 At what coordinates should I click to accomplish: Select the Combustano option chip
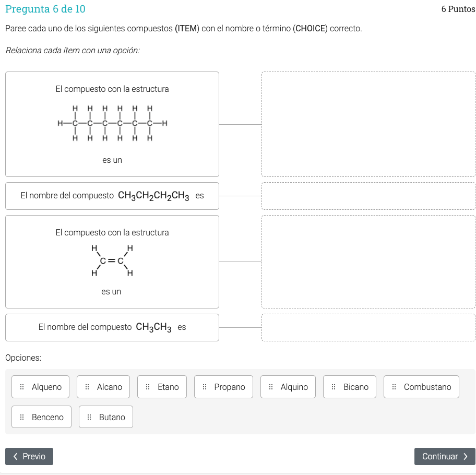point(421,387)
